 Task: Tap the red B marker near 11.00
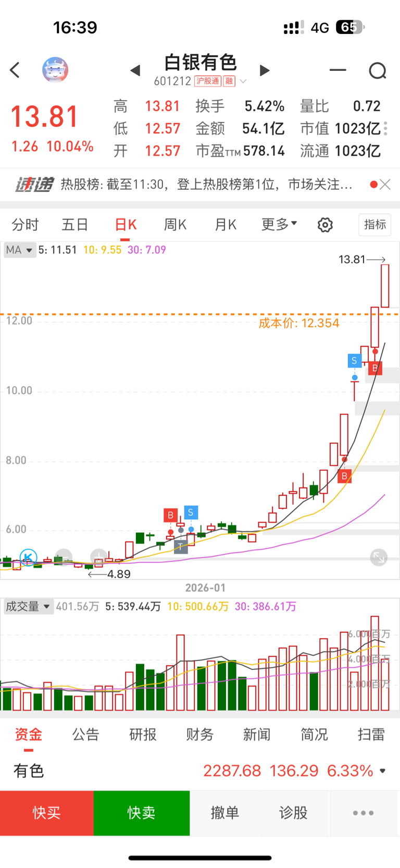(375, 368)
